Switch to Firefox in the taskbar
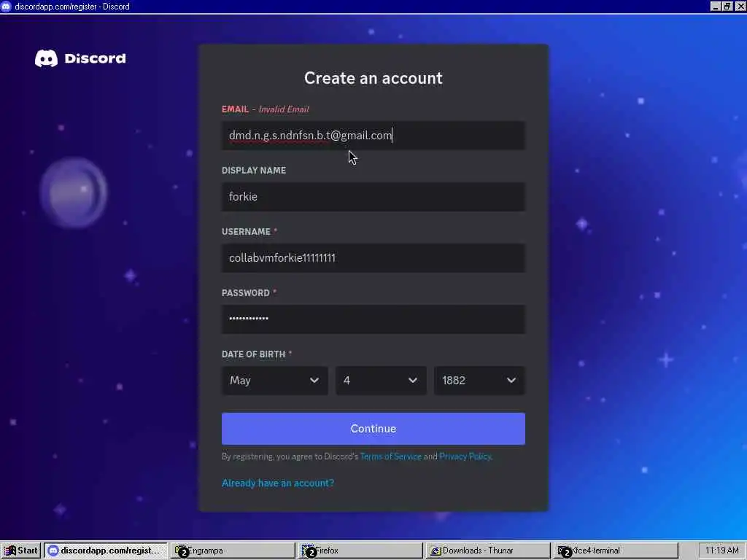Screen dimensions: 747x560 point(360,551)
